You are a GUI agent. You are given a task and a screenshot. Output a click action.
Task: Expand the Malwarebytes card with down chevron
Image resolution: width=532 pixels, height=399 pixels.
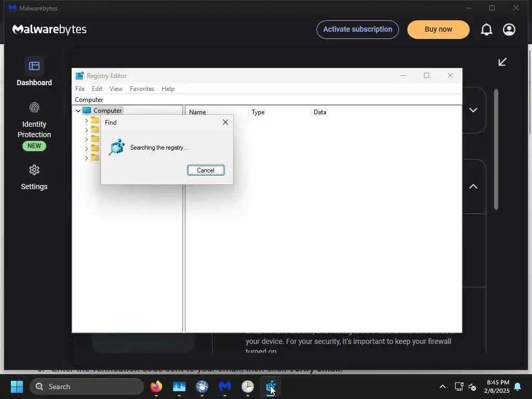(x=473, y=110)
